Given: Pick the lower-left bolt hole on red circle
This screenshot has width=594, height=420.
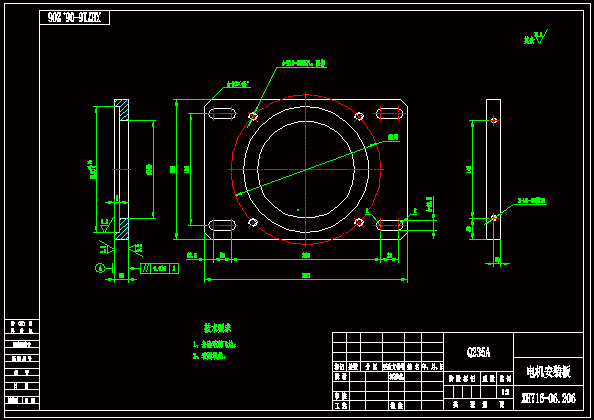Looking at the screenshot, I should (253, 222).
